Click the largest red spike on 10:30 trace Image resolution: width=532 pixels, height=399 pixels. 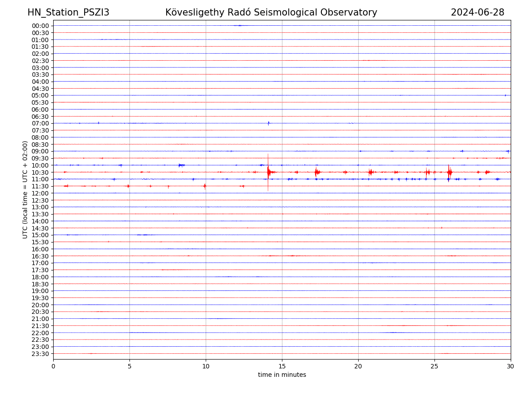coord(268,172)
